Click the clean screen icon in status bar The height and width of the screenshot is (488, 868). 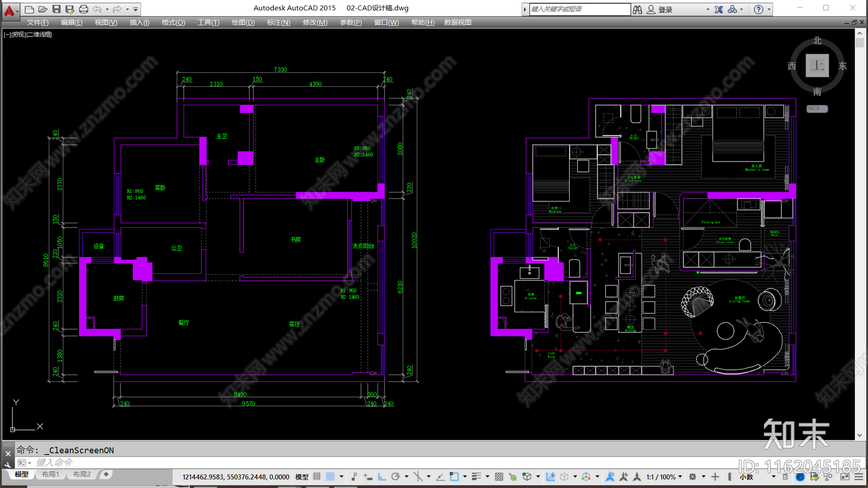pos(845,477)
